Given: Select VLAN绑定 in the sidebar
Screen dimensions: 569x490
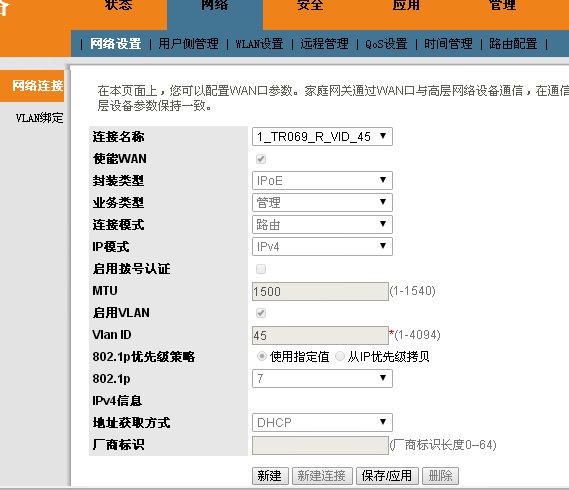Looking at the screenshot, I should [x=39, y=118].
